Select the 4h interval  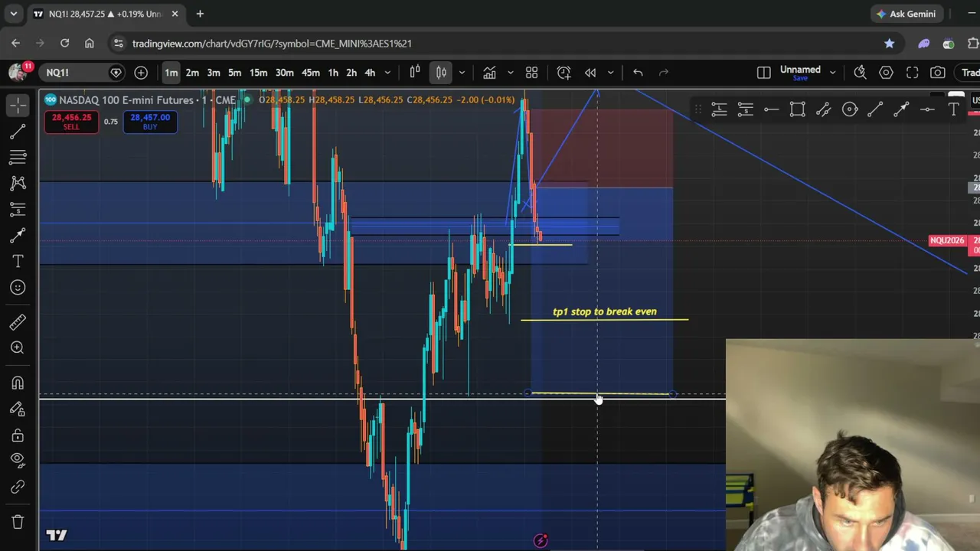point(370,73)
